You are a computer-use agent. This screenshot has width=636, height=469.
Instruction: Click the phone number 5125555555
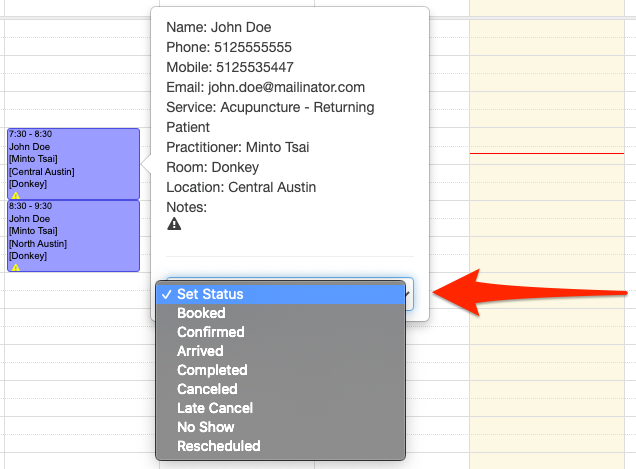250,47
